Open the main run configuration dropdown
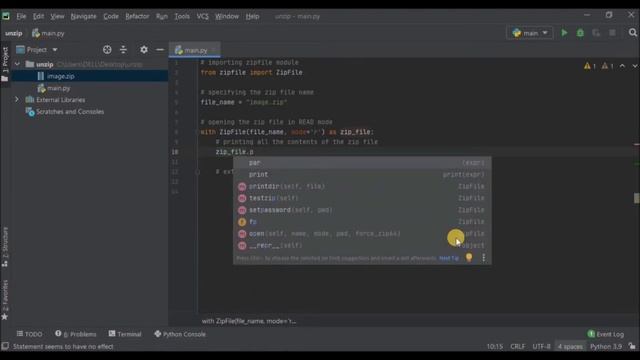 click(529, 33)
